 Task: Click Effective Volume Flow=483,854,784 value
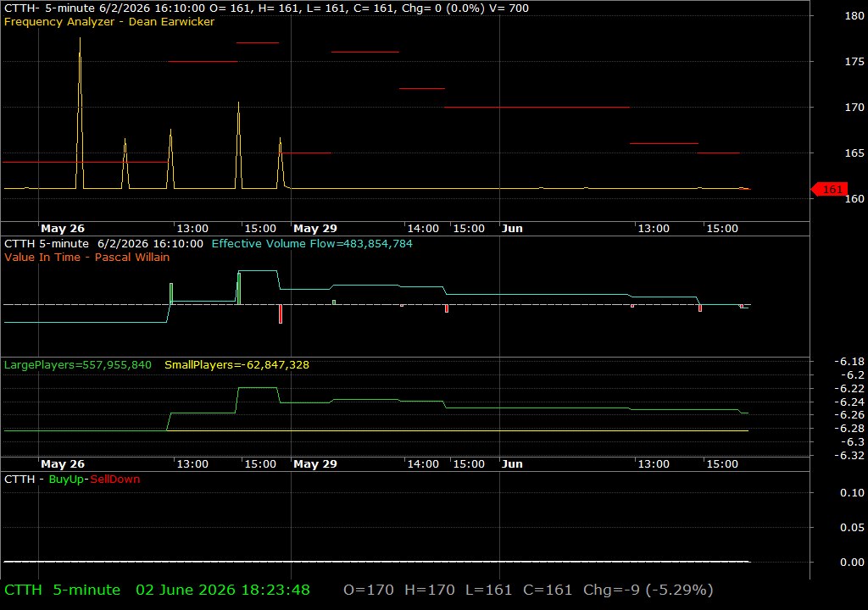point(312,243)
